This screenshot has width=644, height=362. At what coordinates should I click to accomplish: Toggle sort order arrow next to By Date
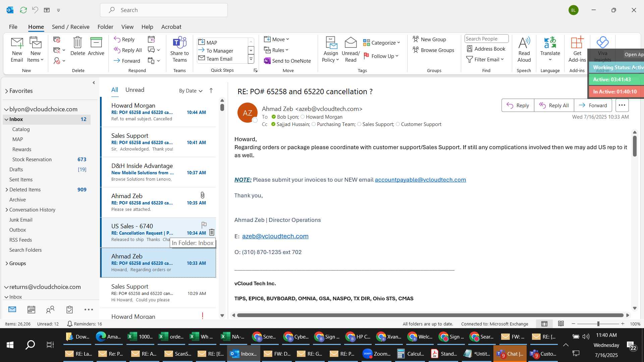pyautogui.click(x=211, y=90)
